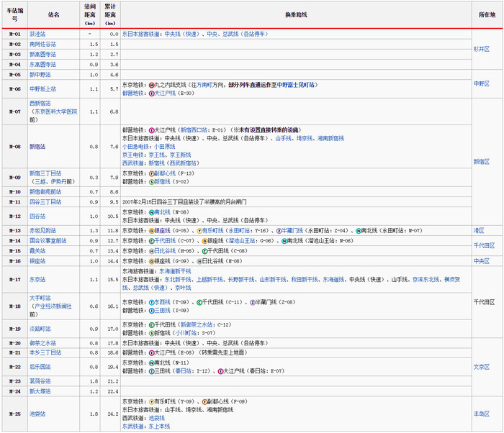Open the 京叶线 link in the 东京站 row

coord(183,288)
